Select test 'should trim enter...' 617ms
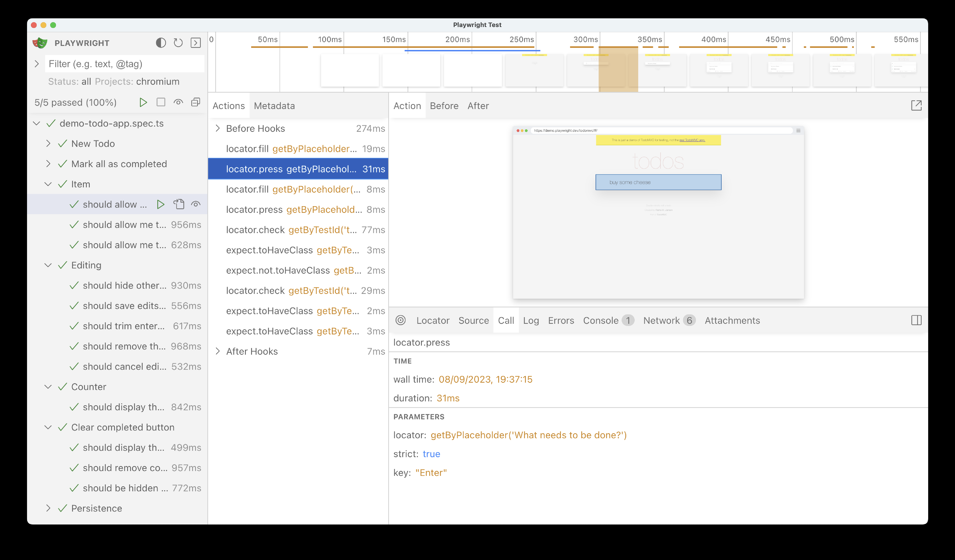Image resolution: width=955 pixels, height=560 pixels. click(x=118, y=326)
